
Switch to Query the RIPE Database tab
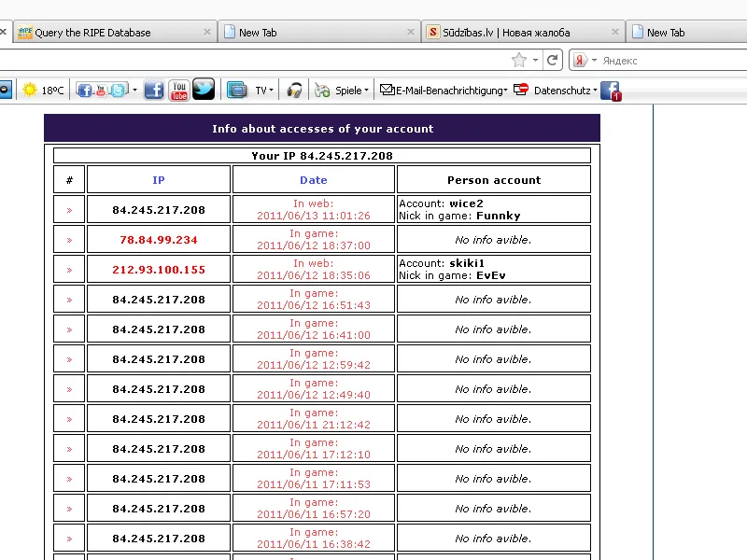pyautogui.click(x=115, y=33)
